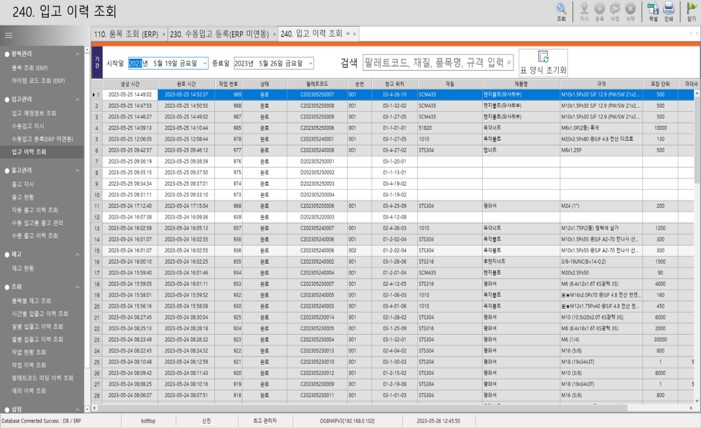The width and height of the screenshot is (701, 428).
Task: Click the sidebar scroll down arrow
Action: (x=87, y=409)
